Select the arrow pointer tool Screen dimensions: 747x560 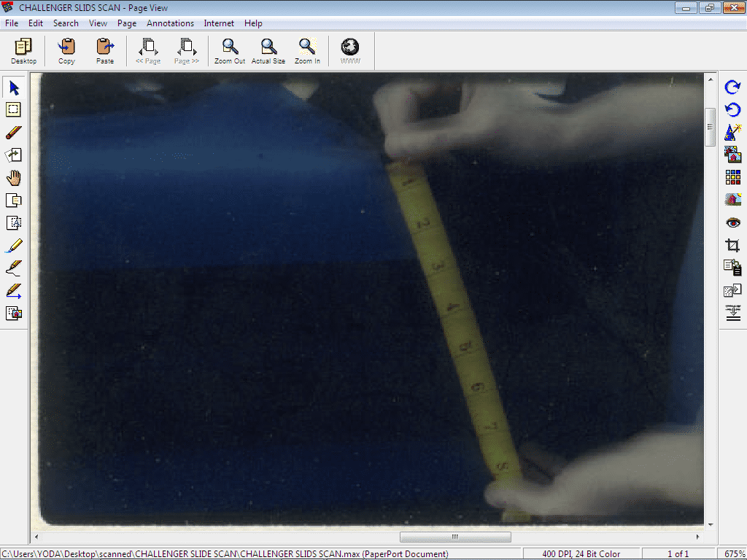14,88
